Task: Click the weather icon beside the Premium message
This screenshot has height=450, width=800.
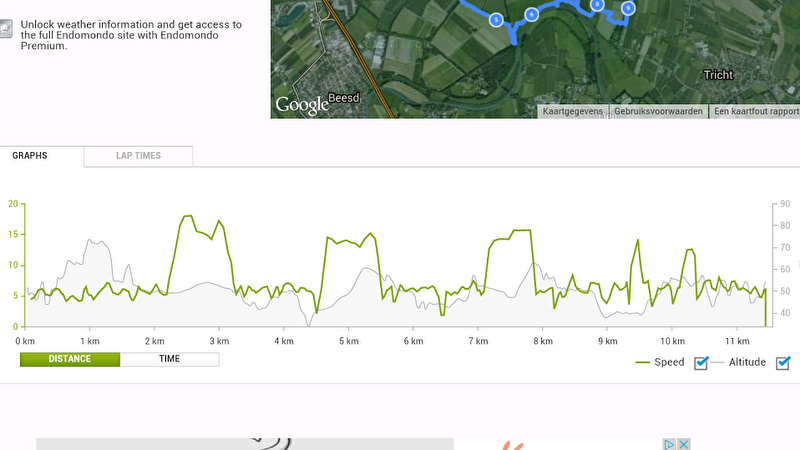Action: click(5, 29)
